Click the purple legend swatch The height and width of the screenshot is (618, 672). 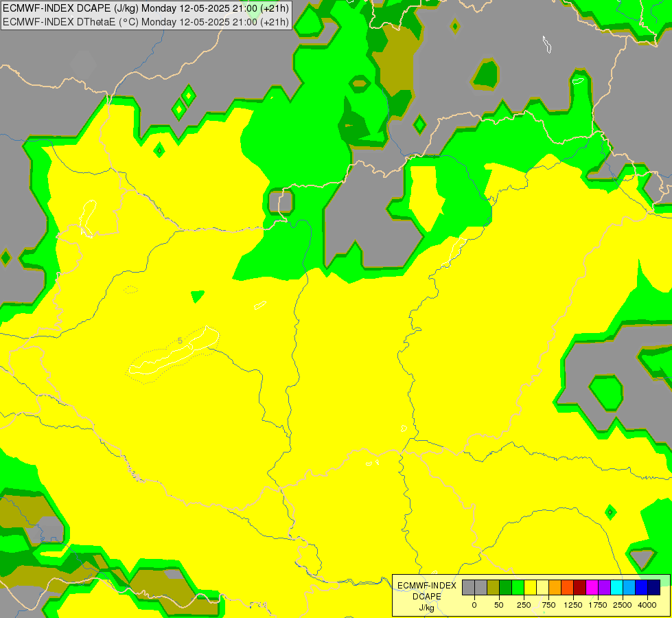[605, 587]
